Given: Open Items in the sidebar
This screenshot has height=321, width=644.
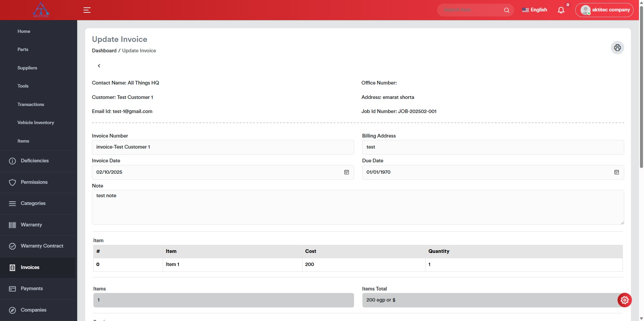Looking at the screenshot, I should point(23,141).
